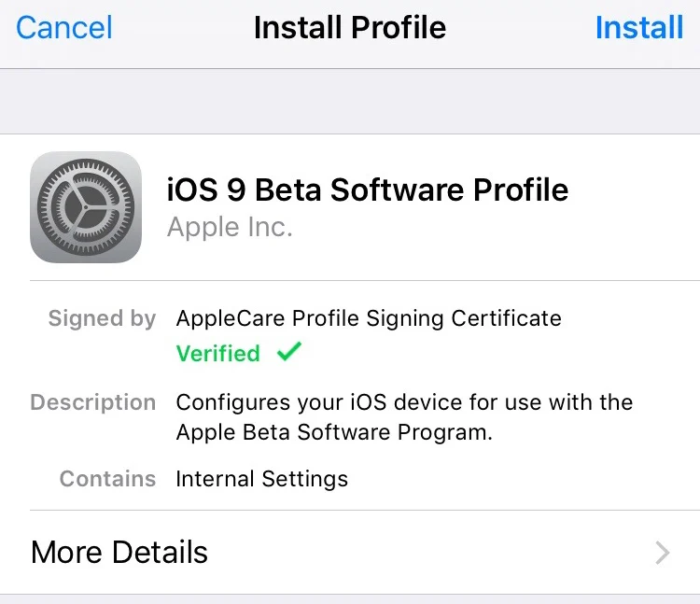Tap Install in the navigation bar
Viewport: 700px width, 604px height.
coord(639,27)
